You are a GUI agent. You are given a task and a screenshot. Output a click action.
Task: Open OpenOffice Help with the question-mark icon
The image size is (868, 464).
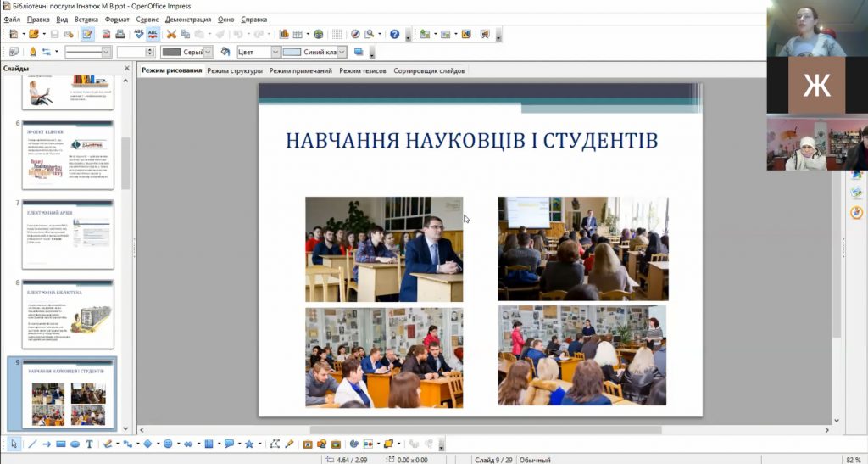(394, 34)
